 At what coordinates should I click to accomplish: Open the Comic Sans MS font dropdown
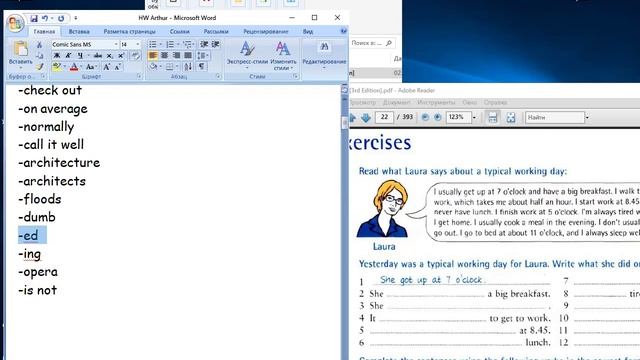click(116, 44)
